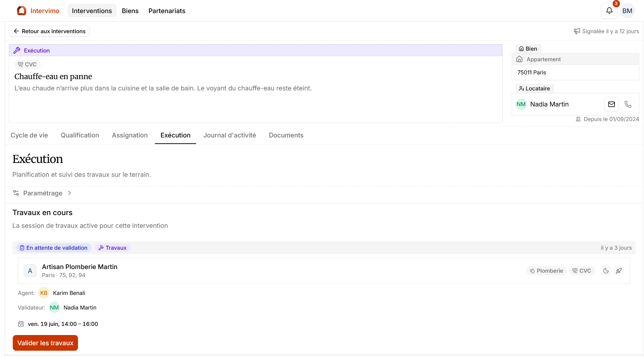Open the Biens nav item
This screenshot has height=358, width=644.
(x=130, y=11)
